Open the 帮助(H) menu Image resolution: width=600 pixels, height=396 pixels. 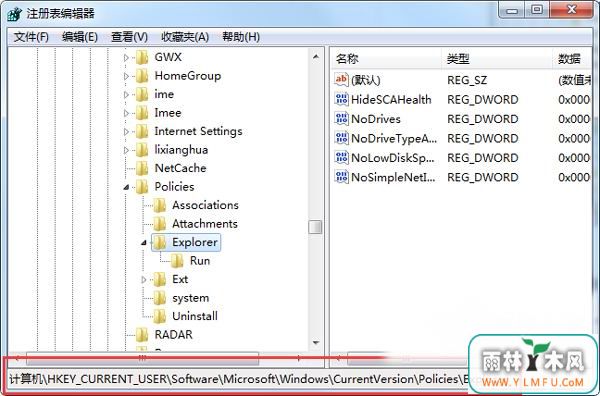click(x=241, y=37)
